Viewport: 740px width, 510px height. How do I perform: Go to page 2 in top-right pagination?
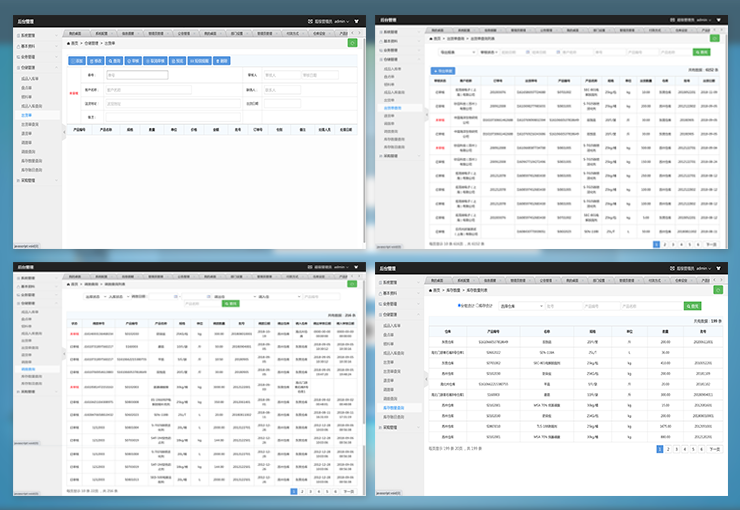[666, 243]
